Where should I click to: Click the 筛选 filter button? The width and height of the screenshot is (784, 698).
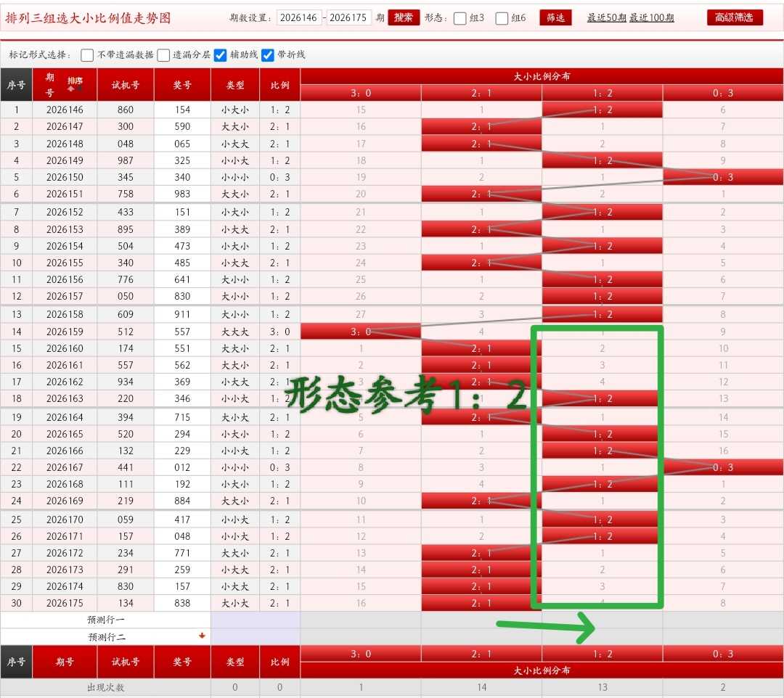[555, 17]
